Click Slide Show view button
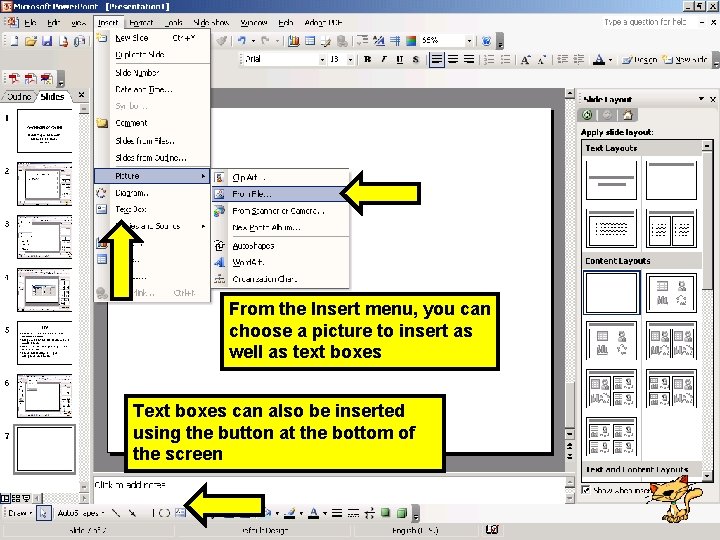The width and height of the screenshot is (720, 540). pyautogui.click(x=26, y=498)
